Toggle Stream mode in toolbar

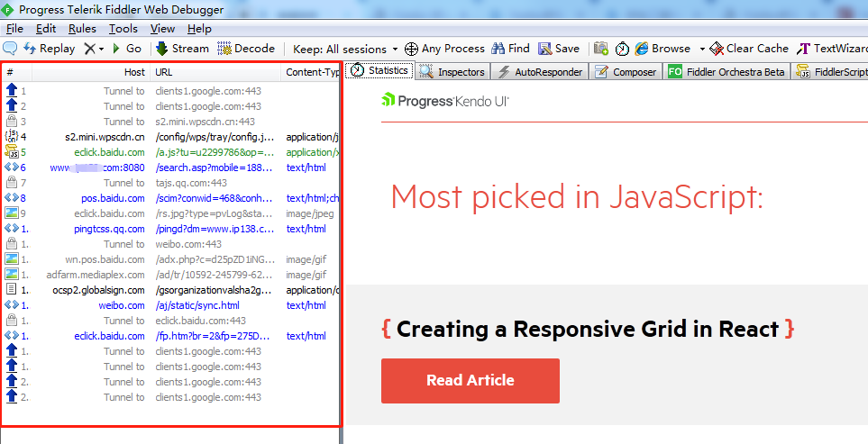click(x=182, y=49)
